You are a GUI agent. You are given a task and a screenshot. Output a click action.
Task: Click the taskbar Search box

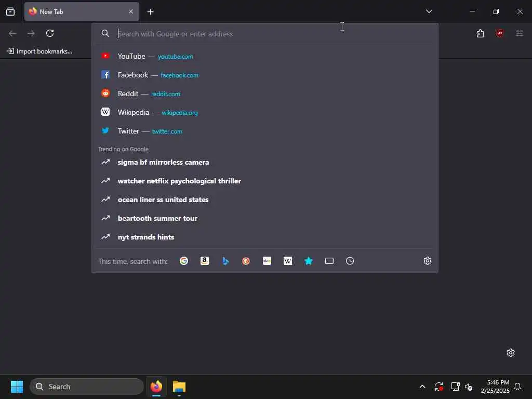(x=87, y=387)
